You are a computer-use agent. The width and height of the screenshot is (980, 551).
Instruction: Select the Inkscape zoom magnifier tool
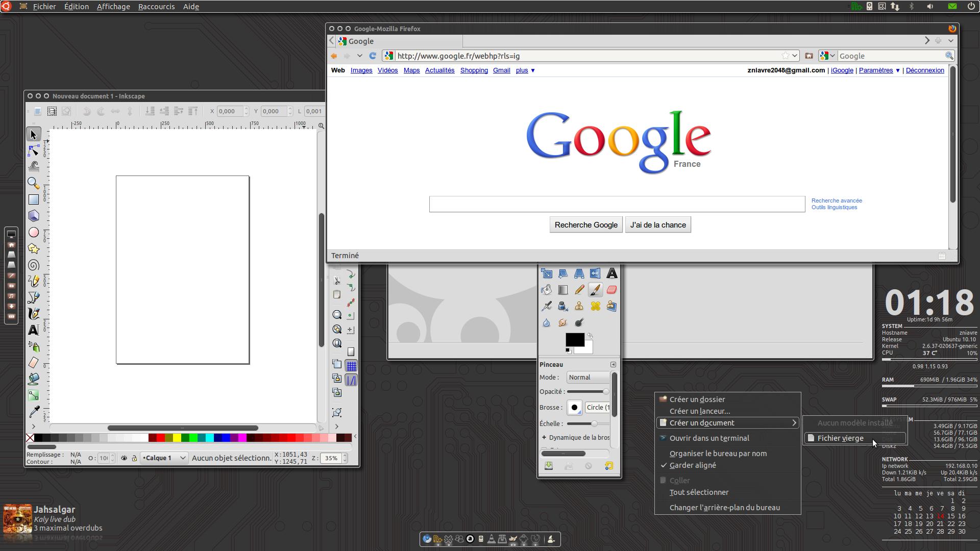[34, 183]
